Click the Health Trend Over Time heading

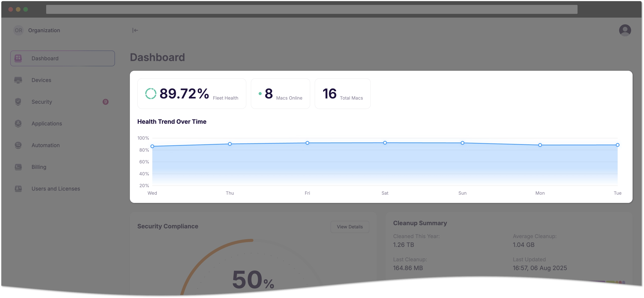pyautogui.click(x=172, y=122)
